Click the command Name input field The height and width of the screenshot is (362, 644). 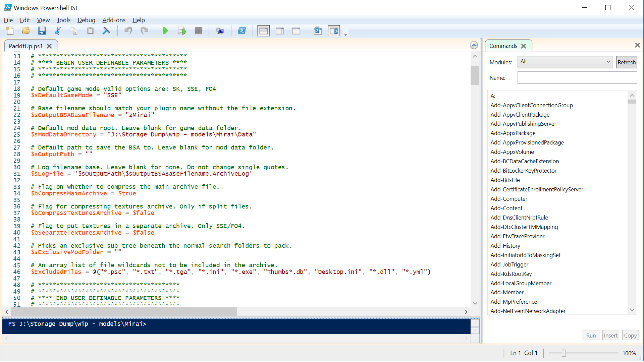(x=577, y=78)
